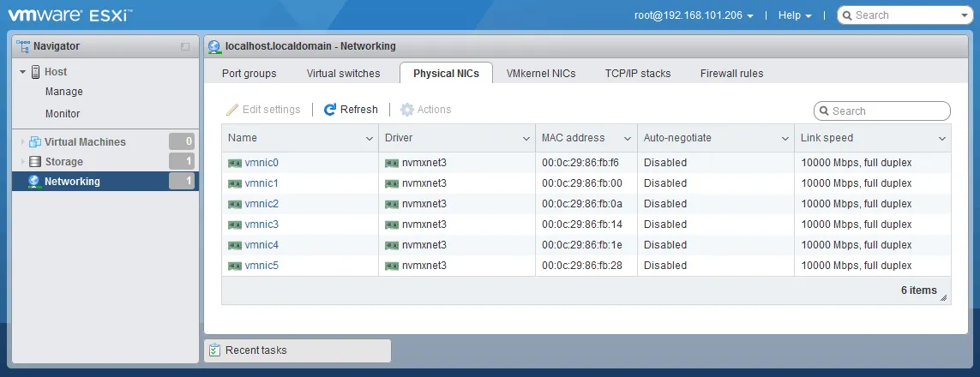The image size is (980, 377).
Task: Switch to the Virtual switches tab
Action: point(343,74)
